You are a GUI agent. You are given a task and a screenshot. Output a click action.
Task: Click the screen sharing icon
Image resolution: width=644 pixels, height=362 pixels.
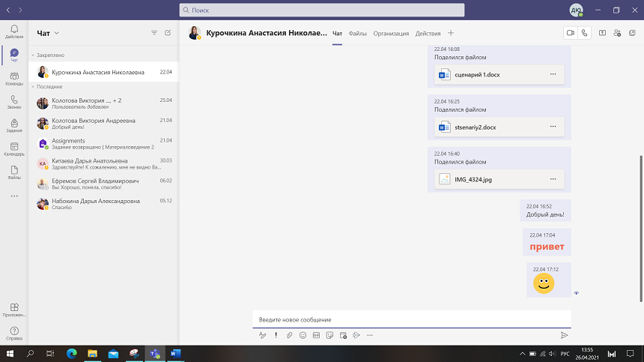pyautogui.click(x=603, y=33)
